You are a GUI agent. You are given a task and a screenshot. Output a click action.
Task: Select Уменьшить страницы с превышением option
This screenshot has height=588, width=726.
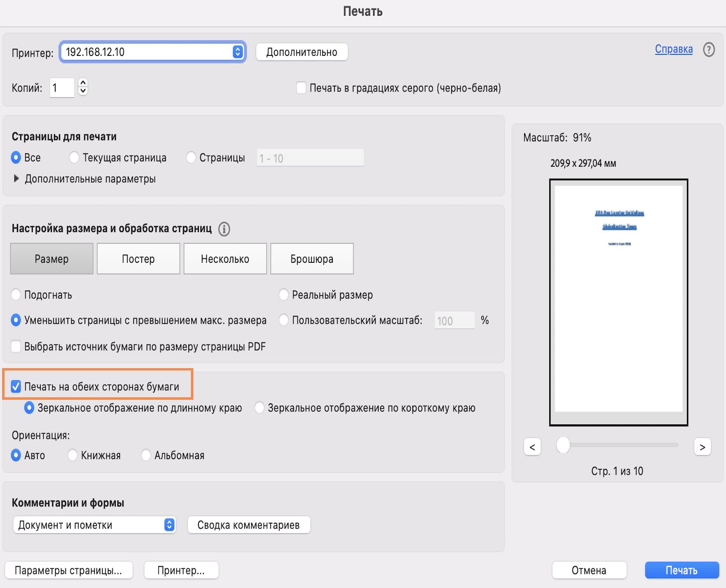coord(16,320)
